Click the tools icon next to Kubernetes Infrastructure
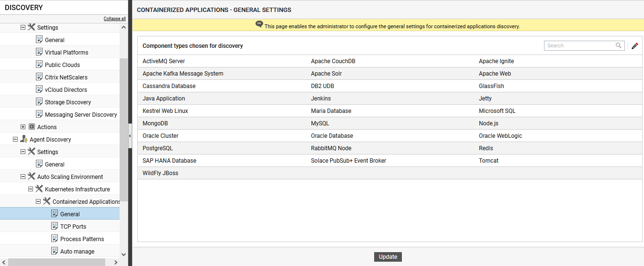Image resolution: width=644 pixels, height=266 pixels. click(x=39, y=189)
